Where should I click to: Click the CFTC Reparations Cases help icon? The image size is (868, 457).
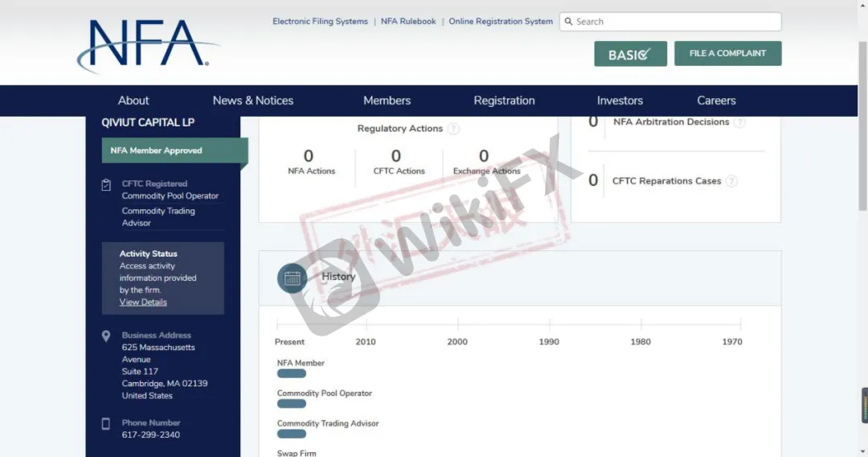coord(731,181)
